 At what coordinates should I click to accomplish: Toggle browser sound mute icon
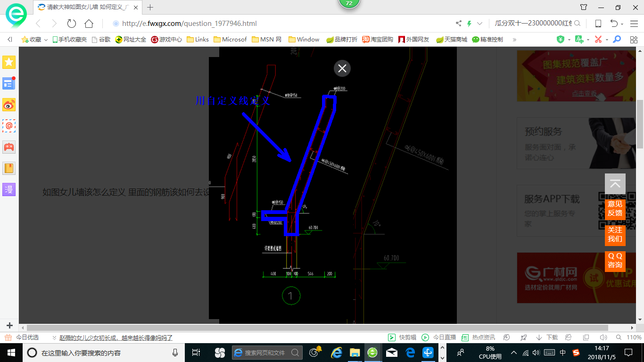click(603, 337)
